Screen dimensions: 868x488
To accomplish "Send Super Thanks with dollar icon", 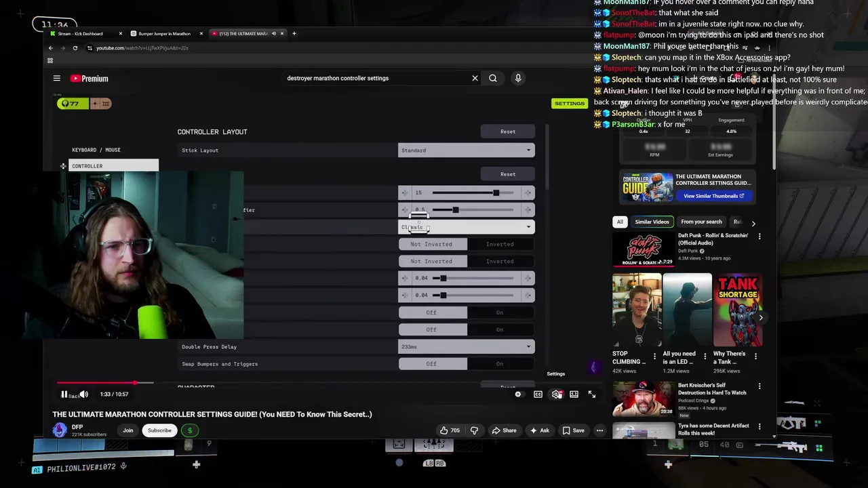I will tap(190, 430).
